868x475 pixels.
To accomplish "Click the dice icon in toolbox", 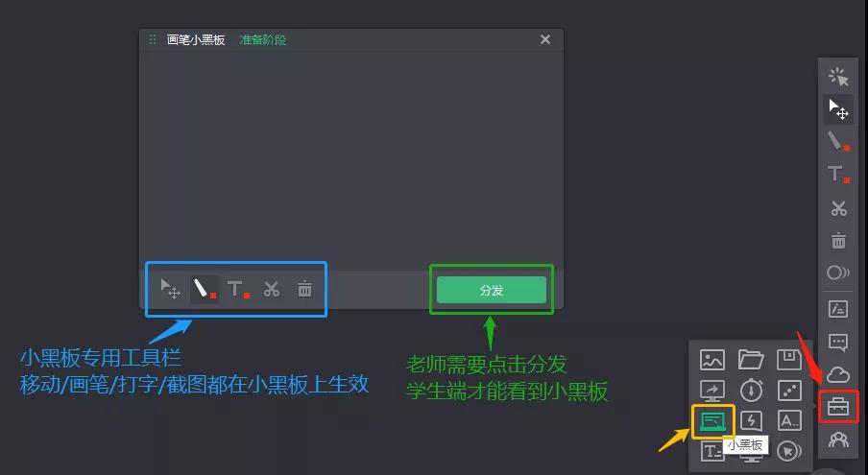I will (x=789, y=391).
